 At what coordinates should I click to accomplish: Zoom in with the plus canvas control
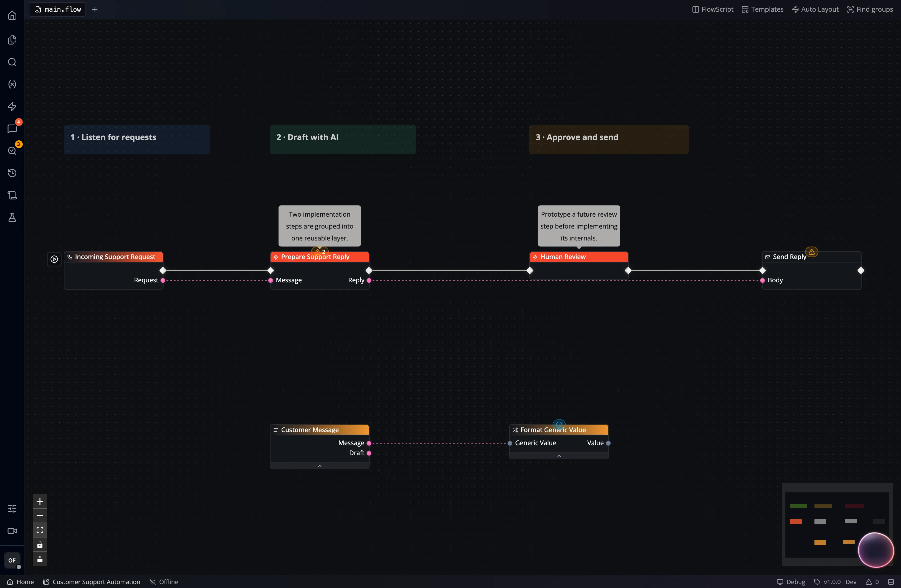pos(40,502)
